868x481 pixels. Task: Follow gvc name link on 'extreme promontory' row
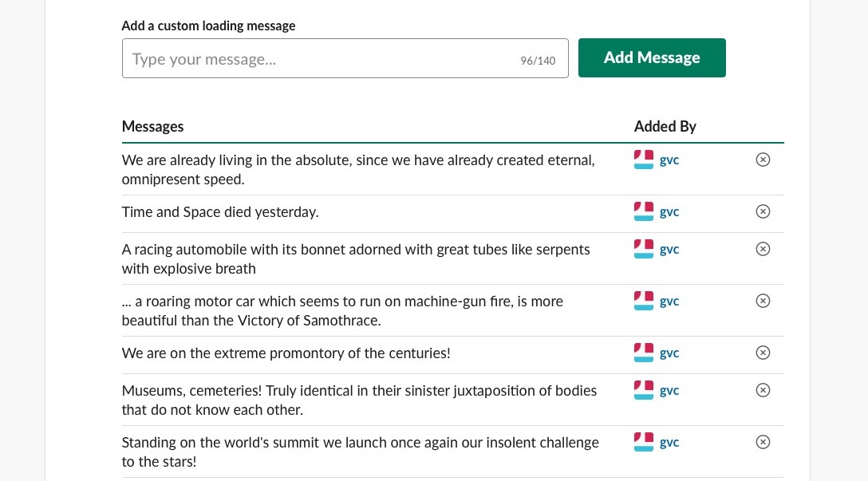point(669,353)
